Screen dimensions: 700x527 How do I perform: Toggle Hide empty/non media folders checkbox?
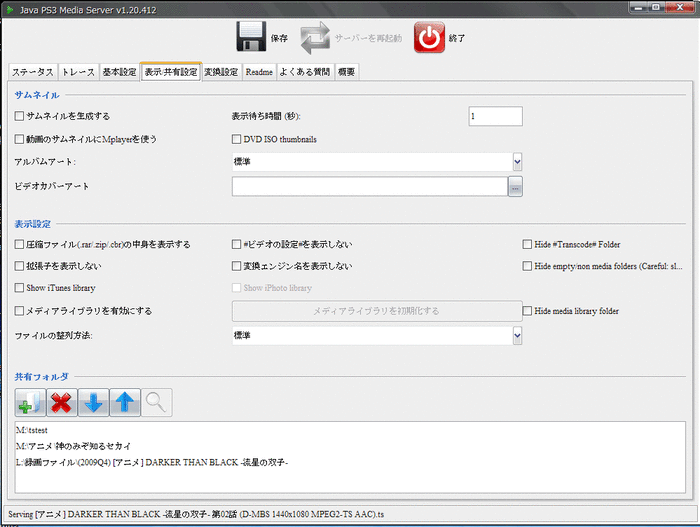pos(527,266)
